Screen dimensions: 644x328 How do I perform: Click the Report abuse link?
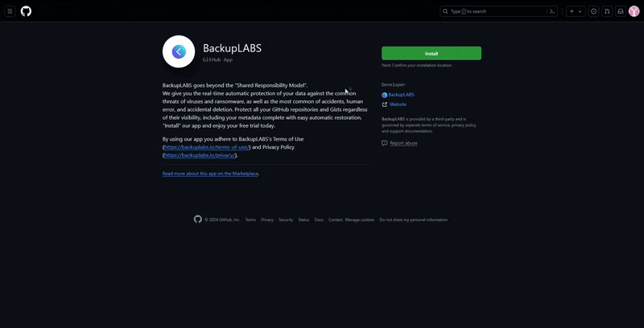pos(403,143)
